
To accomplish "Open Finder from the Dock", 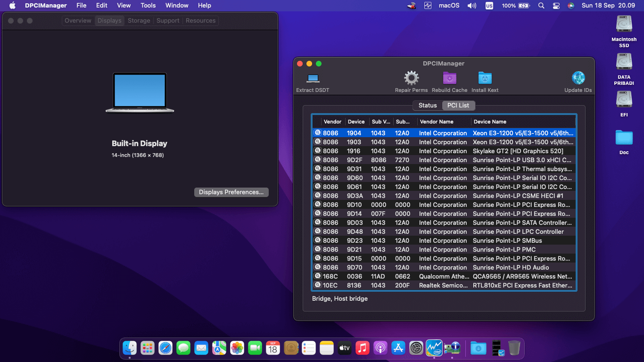I will (130, 348).
